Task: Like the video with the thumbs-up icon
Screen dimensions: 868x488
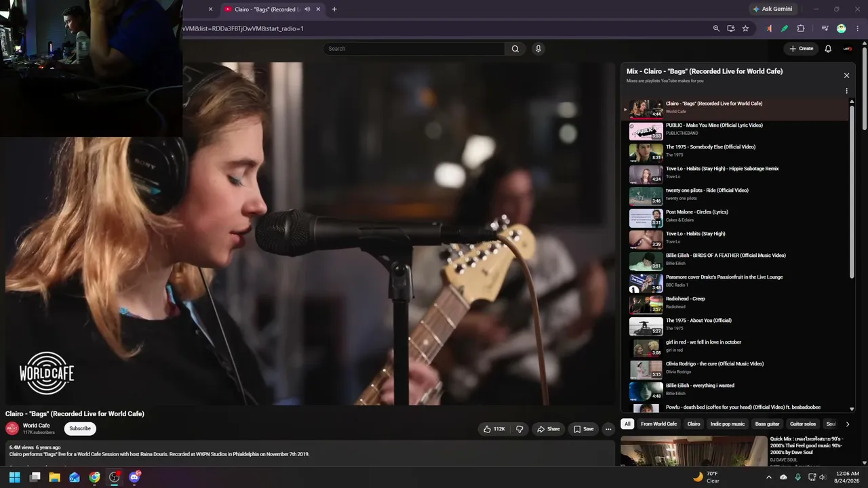Action: pos(494,429)
